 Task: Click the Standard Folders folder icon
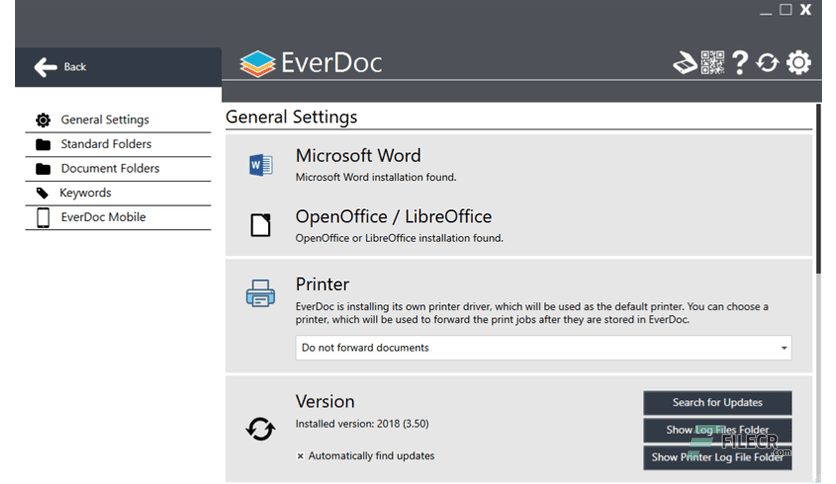click(43, 144)
